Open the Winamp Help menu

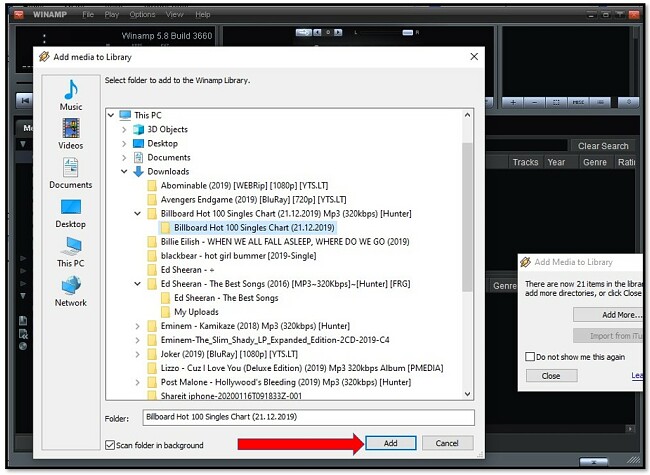tap(203, 15)
